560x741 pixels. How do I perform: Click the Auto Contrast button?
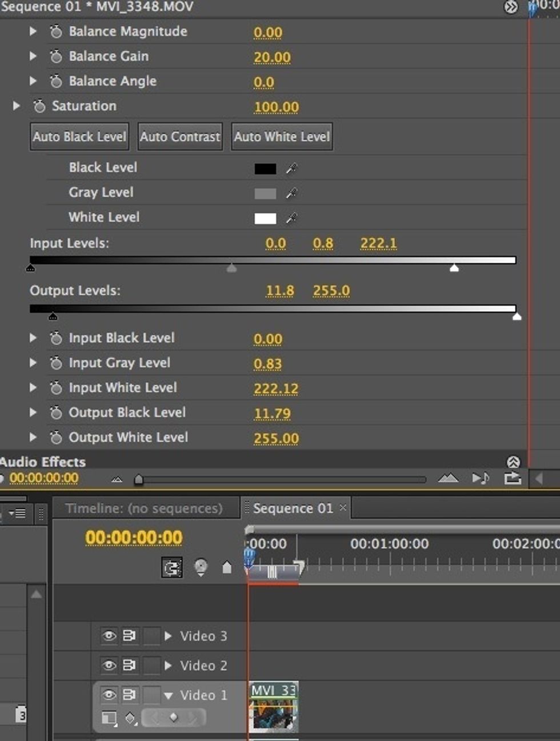point(180,137)
